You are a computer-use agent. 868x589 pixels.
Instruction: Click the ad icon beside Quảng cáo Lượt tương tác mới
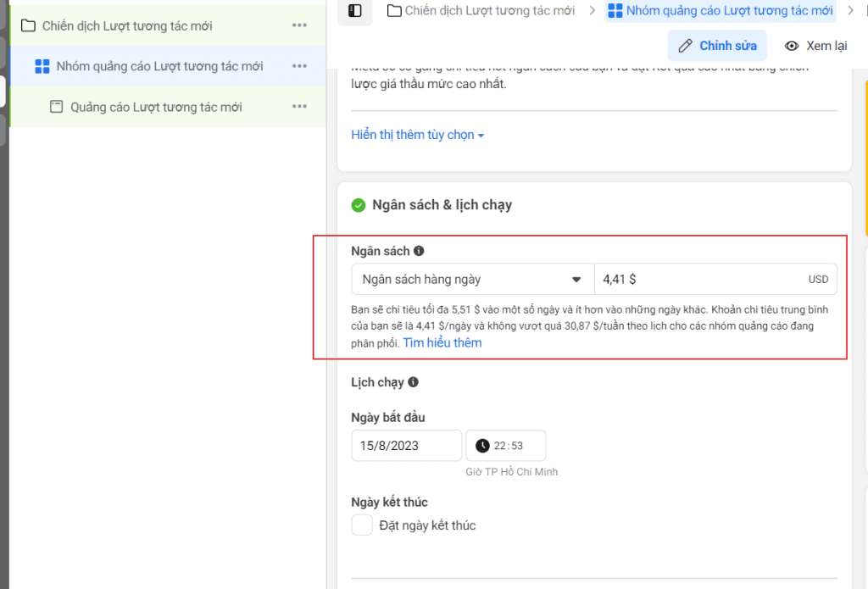click(x=57, y=106)
